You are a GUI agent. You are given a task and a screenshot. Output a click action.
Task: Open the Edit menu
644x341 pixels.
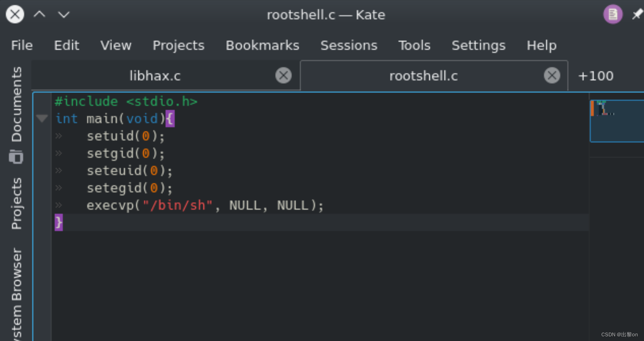click(67, 45)
